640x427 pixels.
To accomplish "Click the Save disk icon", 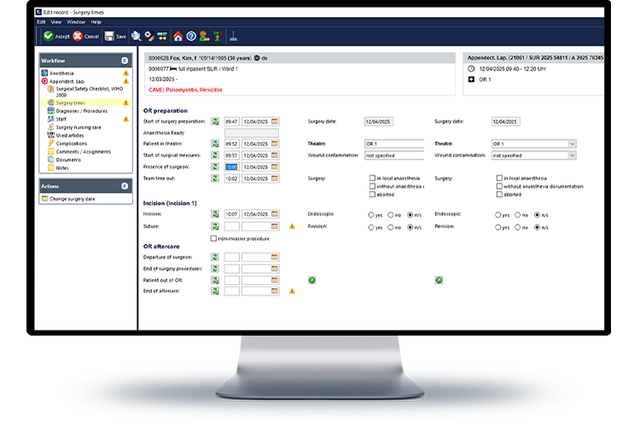I will [x=111, y=36].
